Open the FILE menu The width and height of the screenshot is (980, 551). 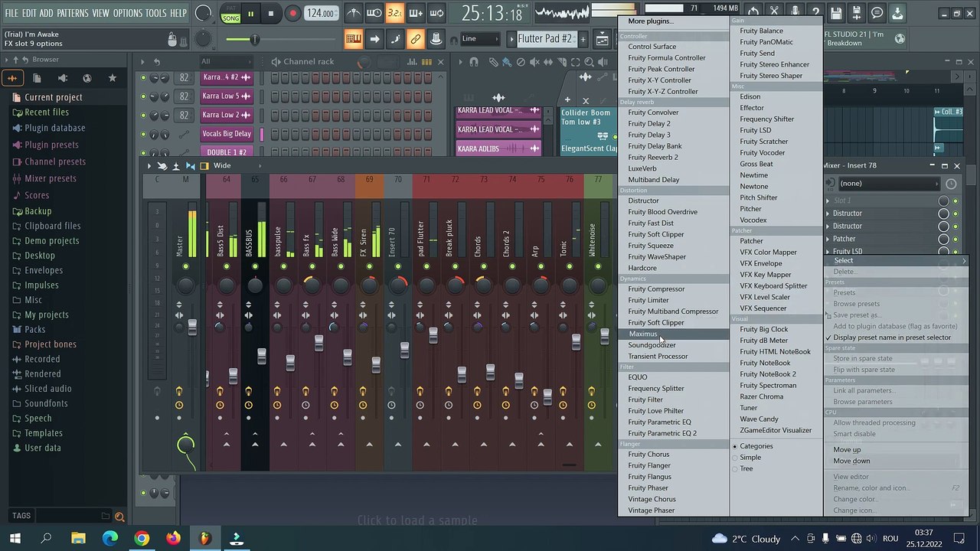pyautogui.click(x=11, y=13)
